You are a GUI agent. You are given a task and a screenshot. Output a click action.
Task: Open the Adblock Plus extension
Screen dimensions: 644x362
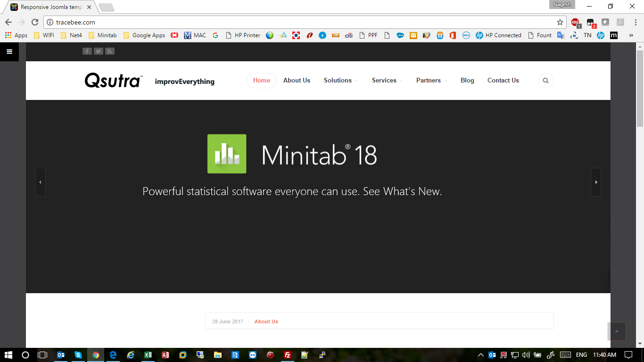point(576,22)
